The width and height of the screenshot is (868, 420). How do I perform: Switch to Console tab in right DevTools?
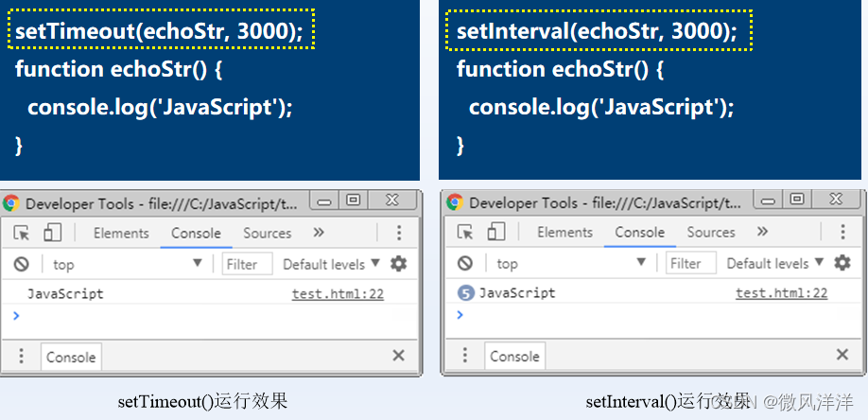[640, 232]
